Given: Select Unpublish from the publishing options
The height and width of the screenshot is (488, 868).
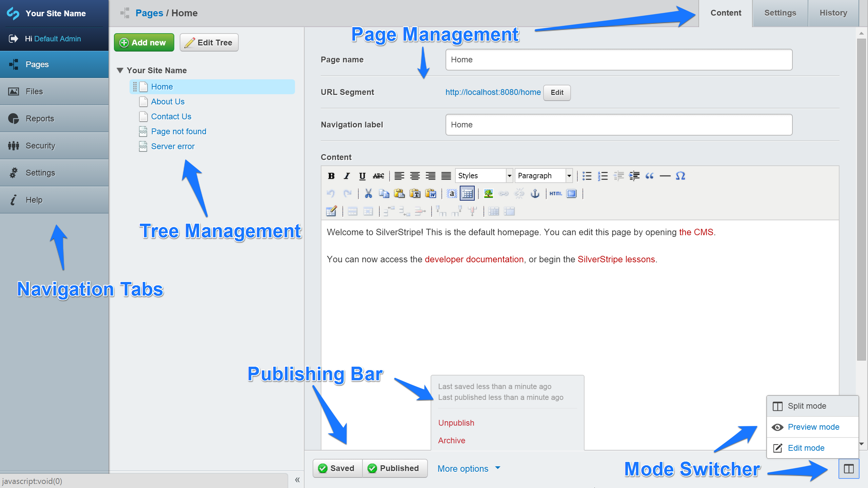Looking at the screenshot, I should point(456,423).
